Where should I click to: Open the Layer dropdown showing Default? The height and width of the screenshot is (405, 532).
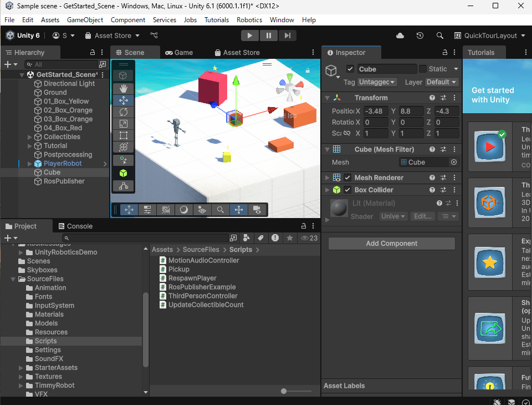tap(442, 82)
